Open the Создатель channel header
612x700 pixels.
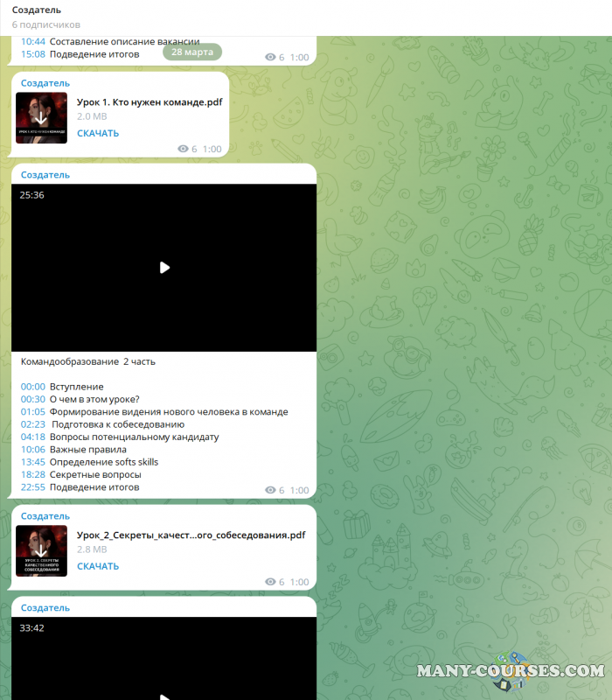pyautogui.click(x=37, y=10)
